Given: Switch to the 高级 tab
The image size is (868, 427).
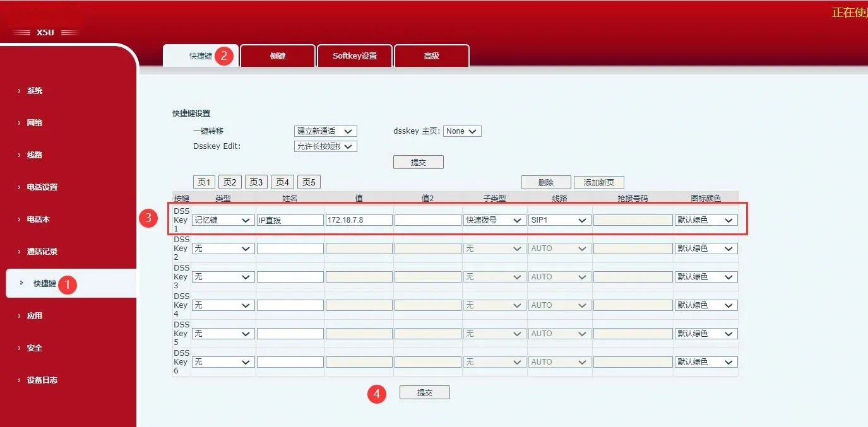Looking at the screenshot, I should point(431,56).
